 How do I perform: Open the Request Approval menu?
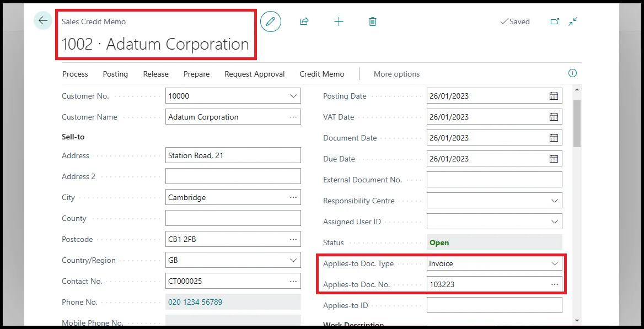click(x=255, y=74)
